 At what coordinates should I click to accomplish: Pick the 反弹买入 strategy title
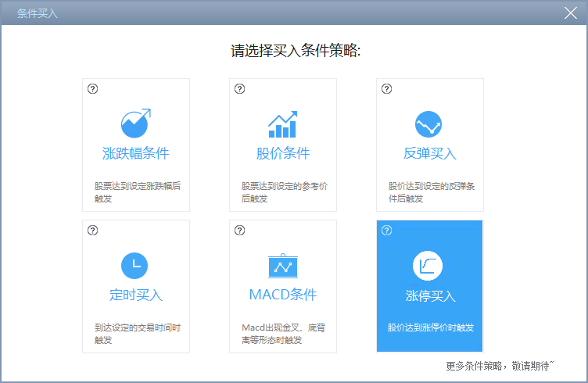point(430,153)
